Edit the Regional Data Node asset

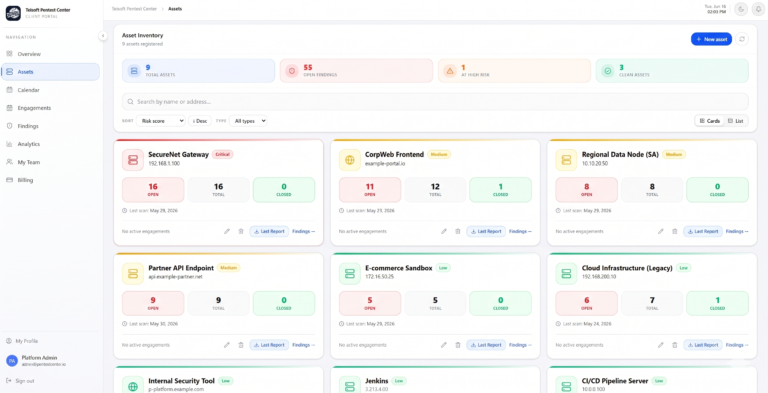(661, 231)
